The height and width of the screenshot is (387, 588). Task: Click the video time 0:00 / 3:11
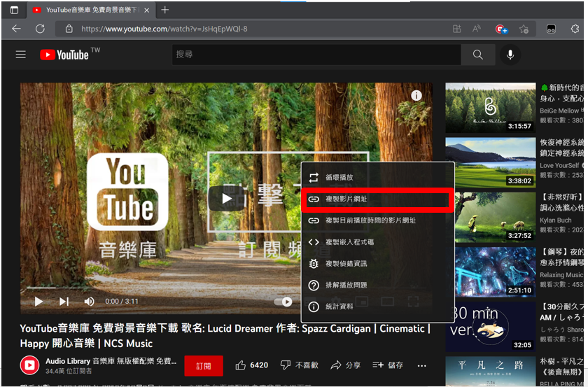[122, 302]
